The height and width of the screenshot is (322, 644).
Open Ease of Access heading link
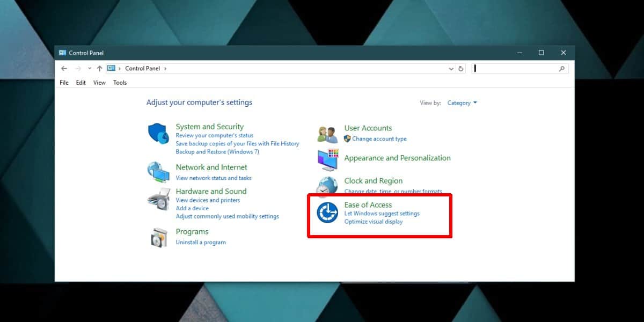[x=368, y=205]
